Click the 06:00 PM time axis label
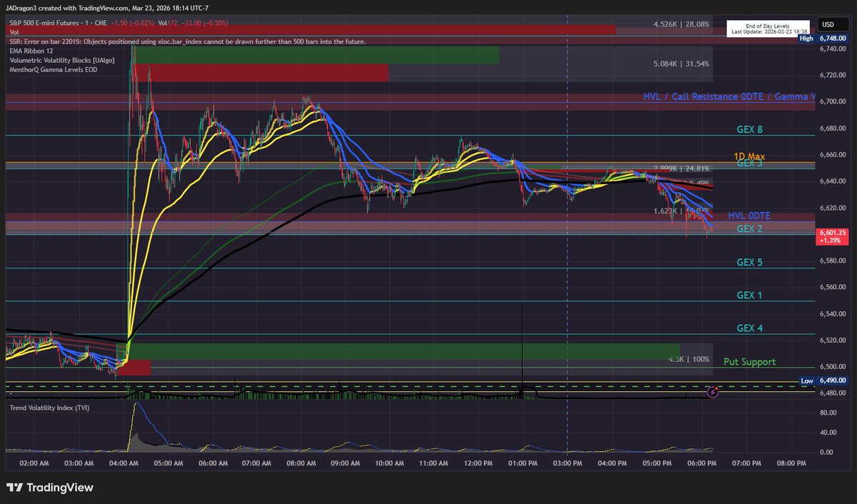Screen dimensions: 857x504 tap(701, 463)
